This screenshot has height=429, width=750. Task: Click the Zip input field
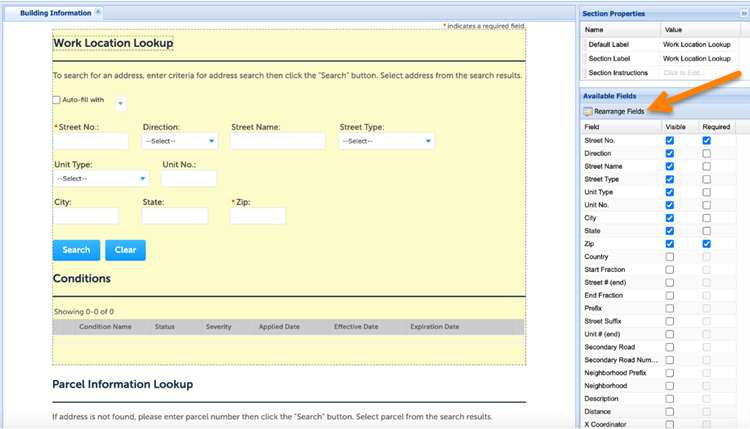(258, 216)
